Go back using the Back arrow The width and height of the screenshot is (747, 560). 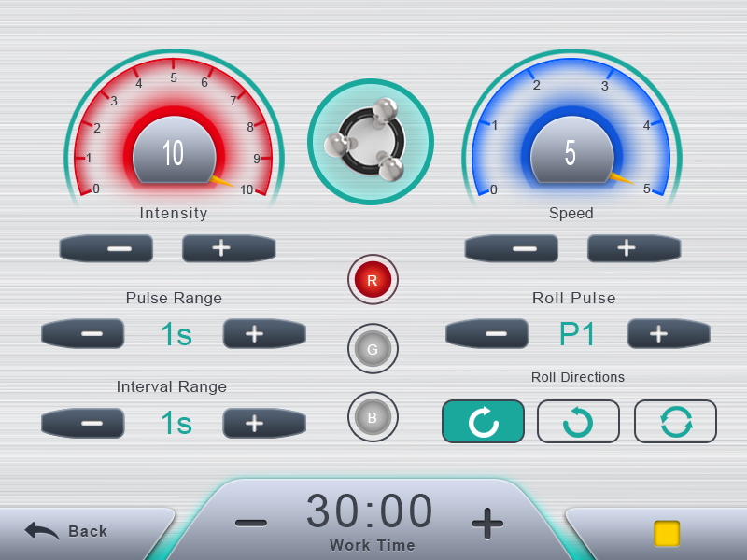[x=65, y=530]
